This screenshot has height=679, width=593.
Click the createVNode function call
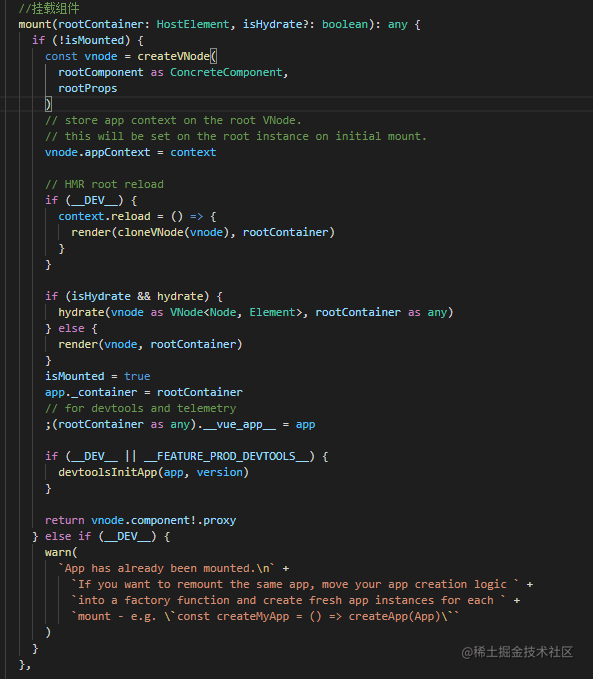tap(173, 56)
